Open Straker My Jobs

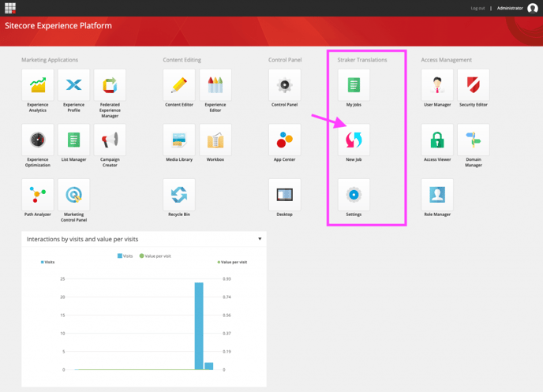tap(354, 84)
